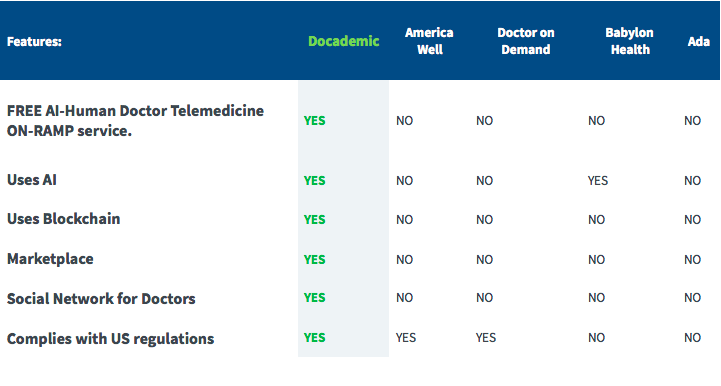Select the America Well column header
721x386 pixels.
click(429, 41)
